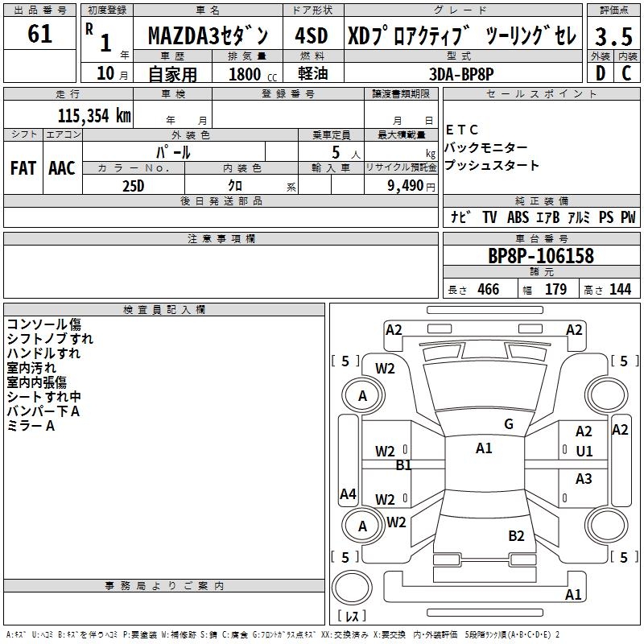Click the コンソール傷 inspector note

click(x=43, y=324)
